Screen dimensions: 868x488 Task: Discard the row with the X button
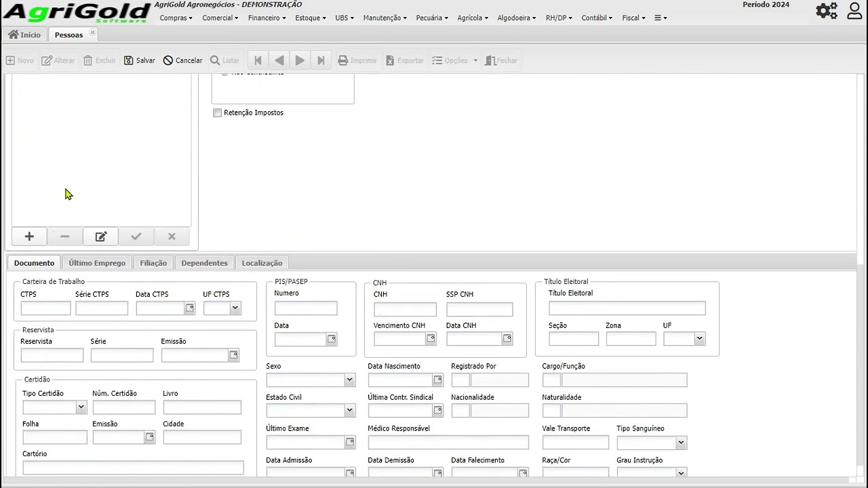point(172,237)
